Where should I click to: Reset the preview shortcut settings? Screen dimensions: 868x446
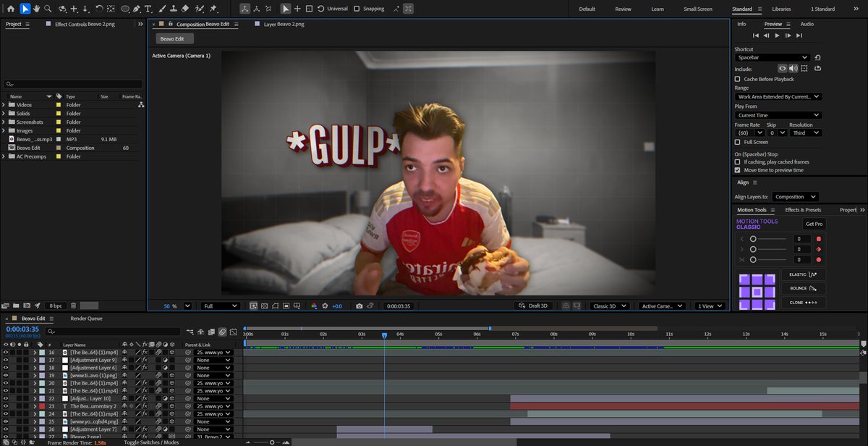pos(817,57)
